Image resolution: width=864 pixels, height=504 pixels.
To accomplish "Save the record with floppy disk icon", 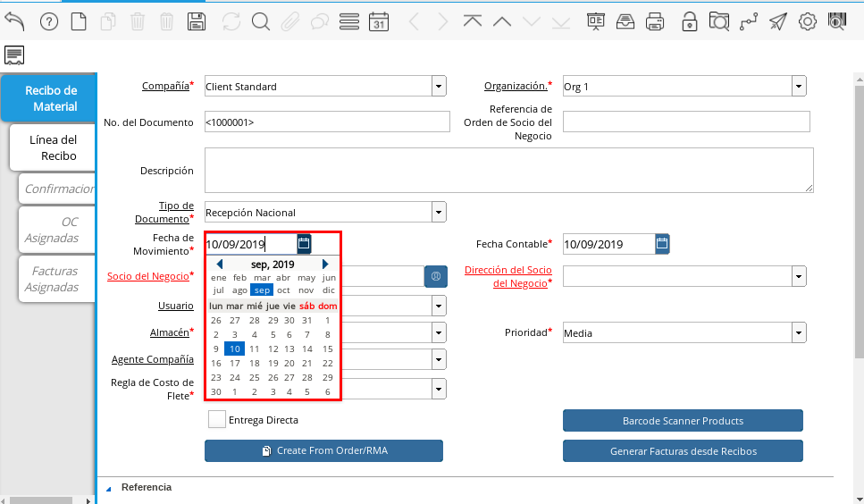I will pos(197,22).
